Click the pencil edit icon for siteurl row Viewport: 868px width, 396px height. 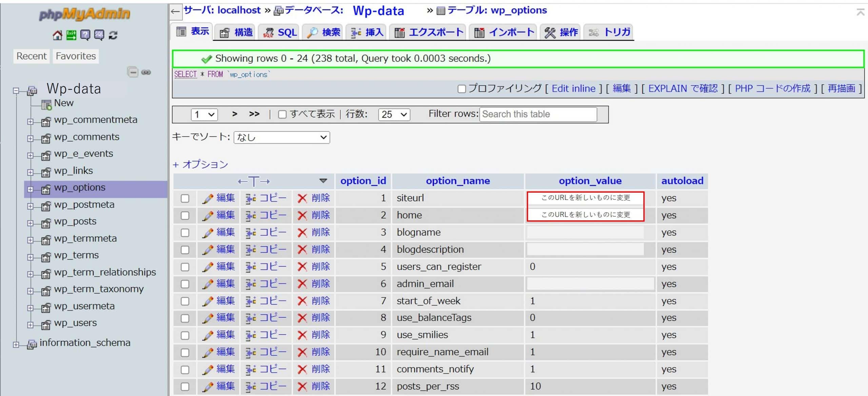click(207, 198)
